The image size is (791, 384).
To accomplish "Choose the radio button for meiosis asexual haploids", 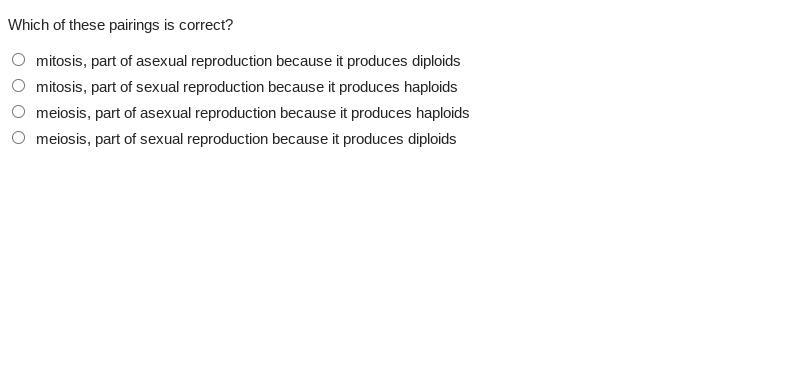I will click(19, 112).
